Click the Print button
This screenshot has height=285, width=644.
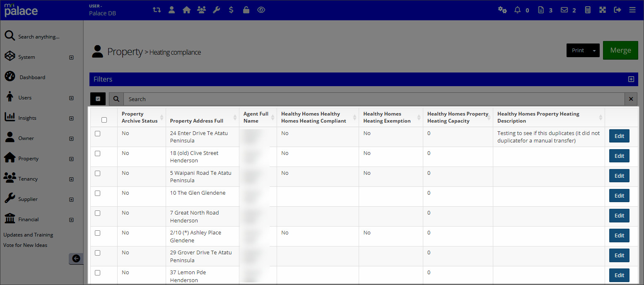click(x=578, y=51)
